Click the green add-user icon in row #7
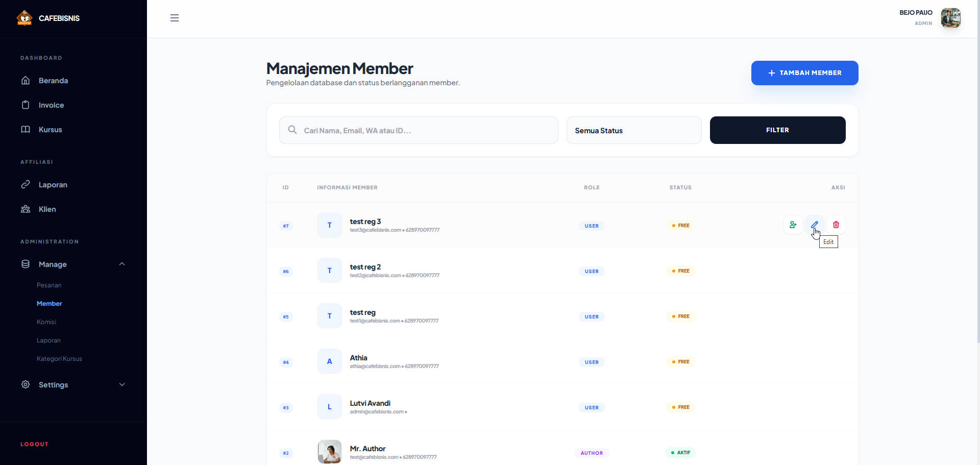Viewport: 980px width, 465px height. pos(793,225)
